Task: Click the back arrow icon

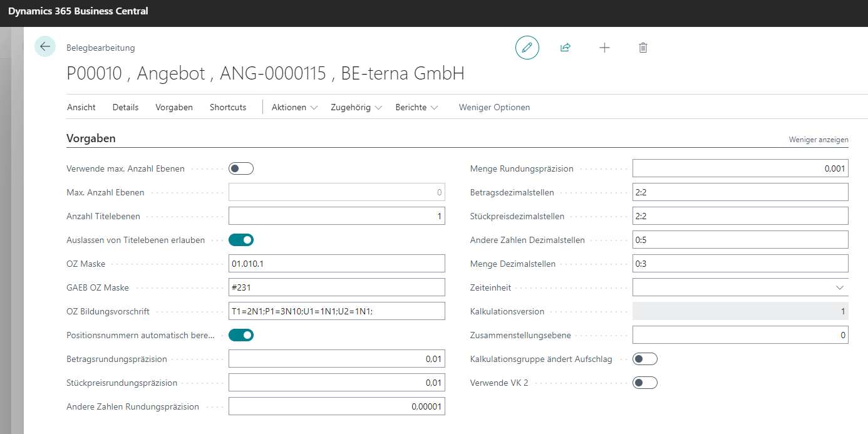Action: click(x=45, y=47)
